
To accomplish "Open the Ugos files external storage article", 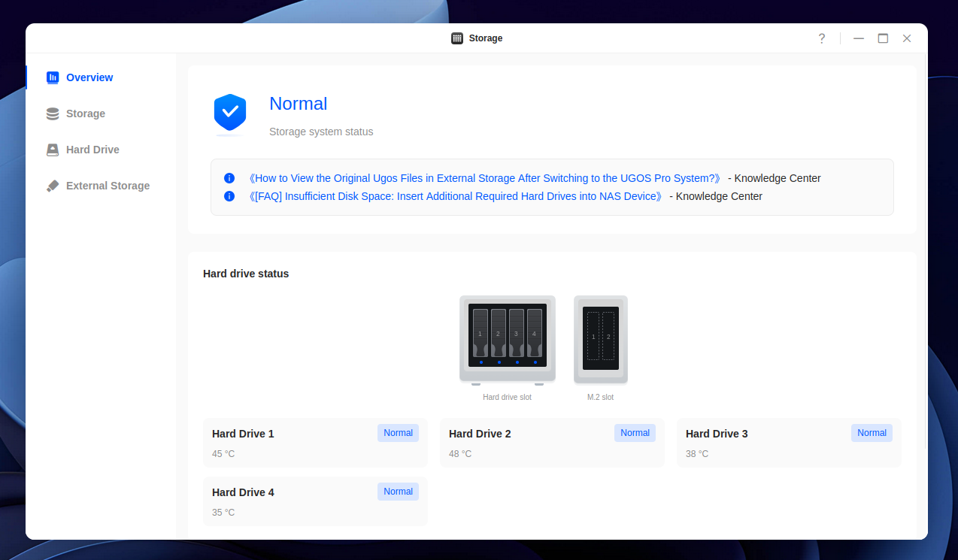I will (484, 178).
